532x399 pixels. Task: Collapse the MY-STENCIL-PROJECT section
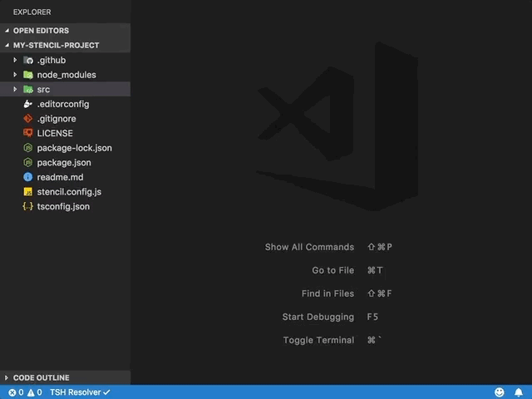click(x=7, y=45)
